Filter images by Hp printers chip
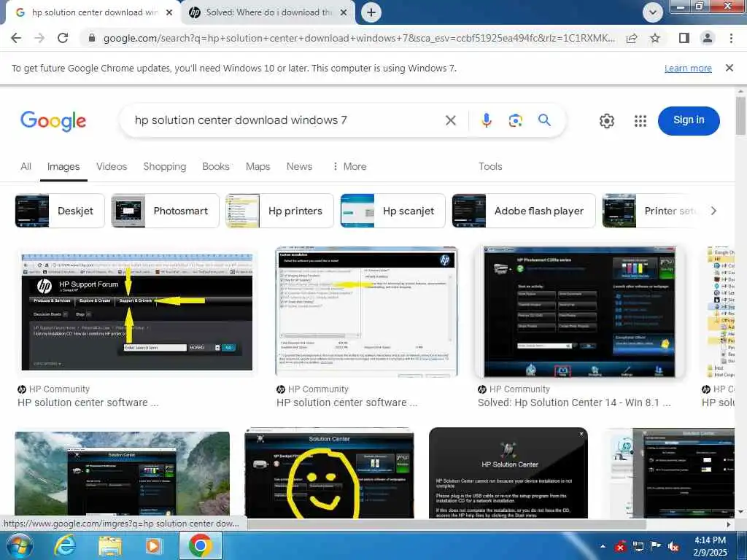 click(x=279, y=211)
